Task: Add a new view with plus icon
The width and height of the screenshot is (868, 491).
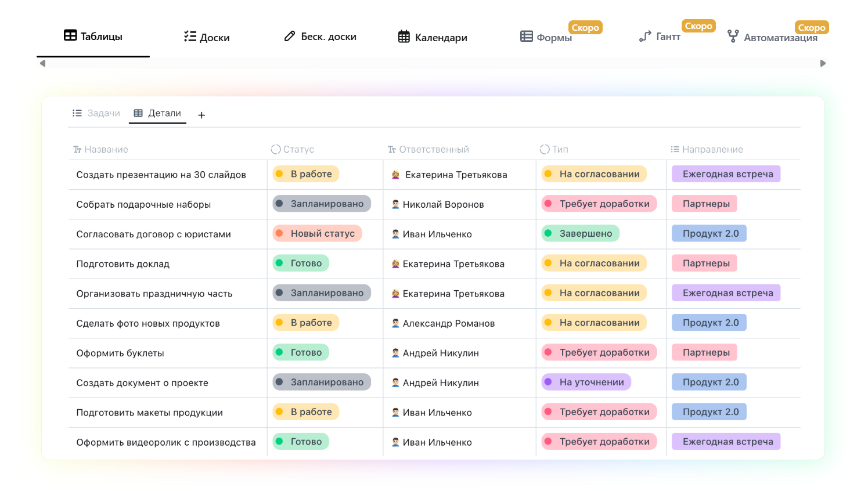Action: coord(201,115)
